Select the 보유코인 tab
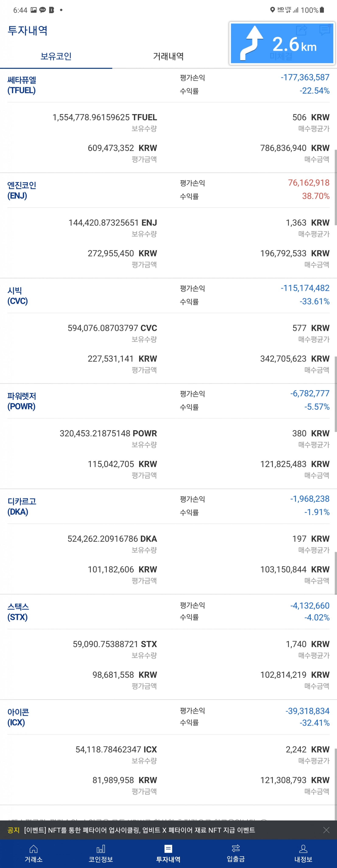 (x=56, y=56)
